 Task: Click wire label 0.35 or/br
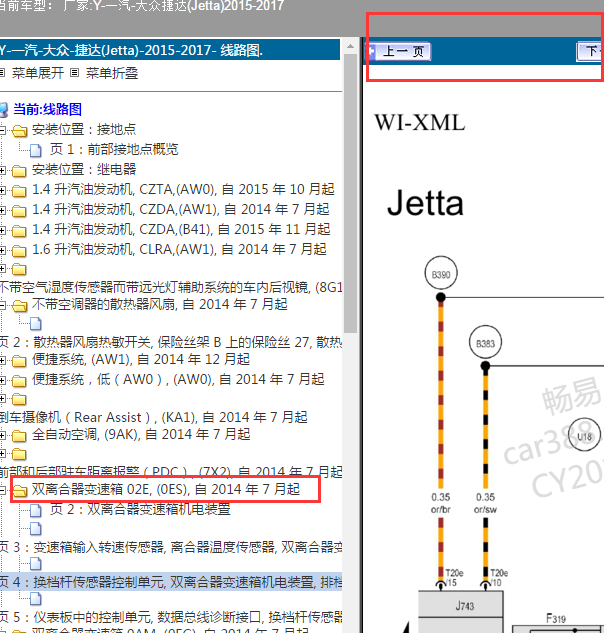[440, 503]
